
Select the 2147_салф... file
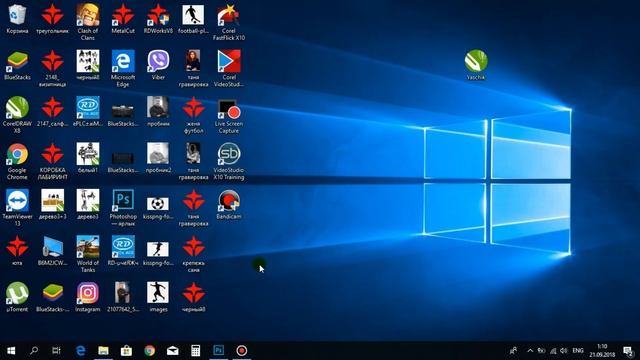52,112
